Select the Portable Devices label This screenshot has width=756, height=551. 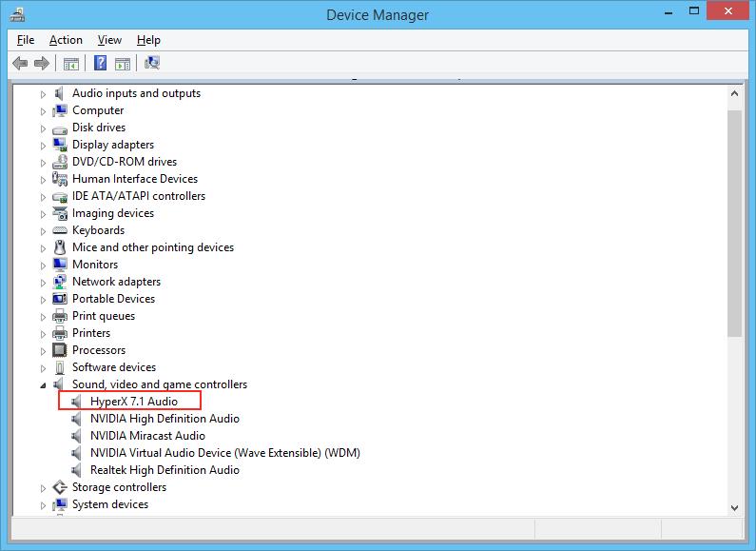pos(114,299)
